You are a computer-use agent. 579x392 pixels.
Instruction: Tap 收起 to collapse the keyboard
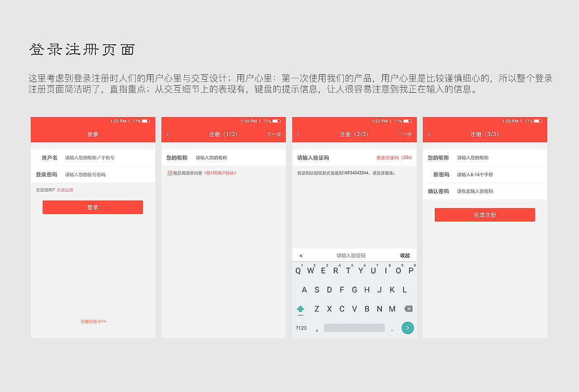coord(405,255)
